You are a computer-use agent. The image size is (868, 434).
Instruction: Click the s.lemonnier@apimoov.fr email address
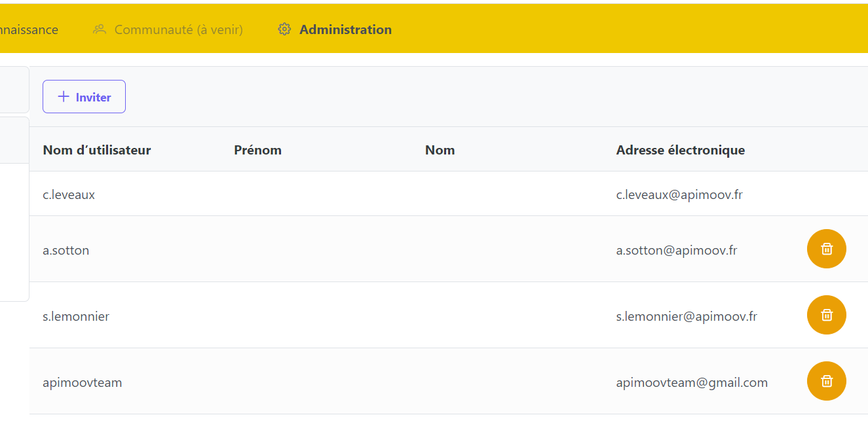click(687, 316)
